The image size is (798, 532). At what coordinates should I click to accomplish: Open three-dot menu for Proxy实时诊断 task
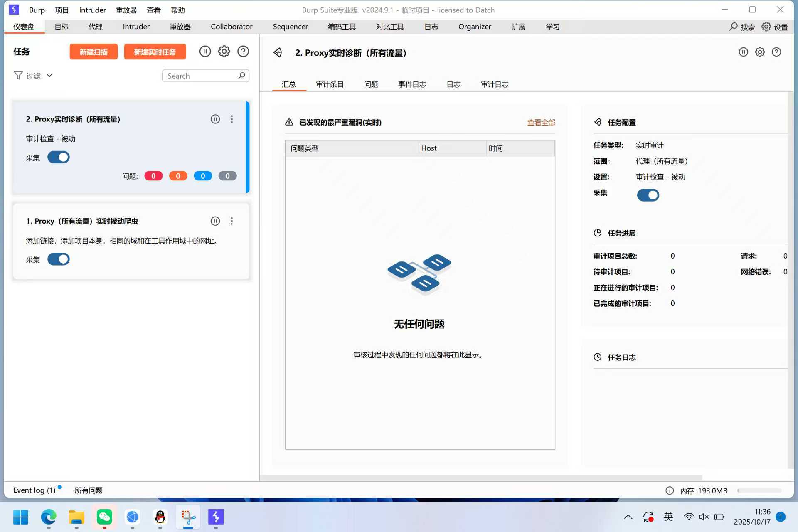tap(232, 119)
